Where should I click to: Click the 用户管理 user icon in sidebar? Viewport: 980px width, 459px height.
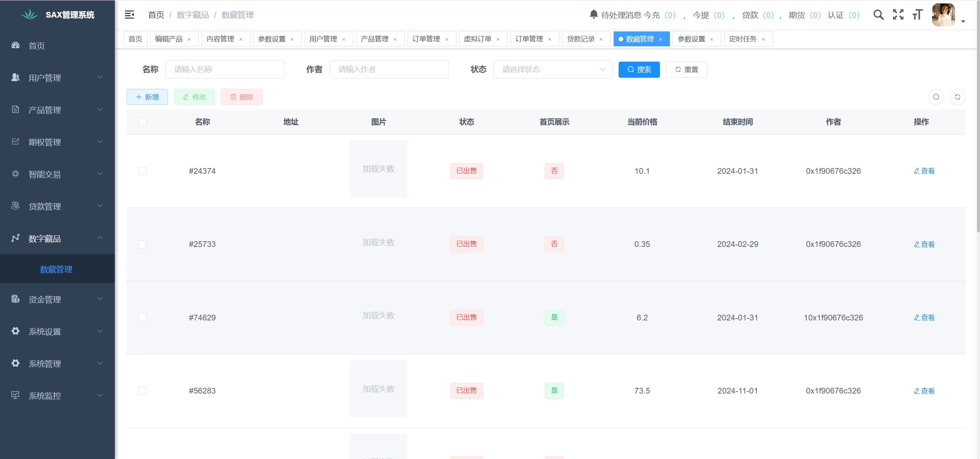click(15, 77)
